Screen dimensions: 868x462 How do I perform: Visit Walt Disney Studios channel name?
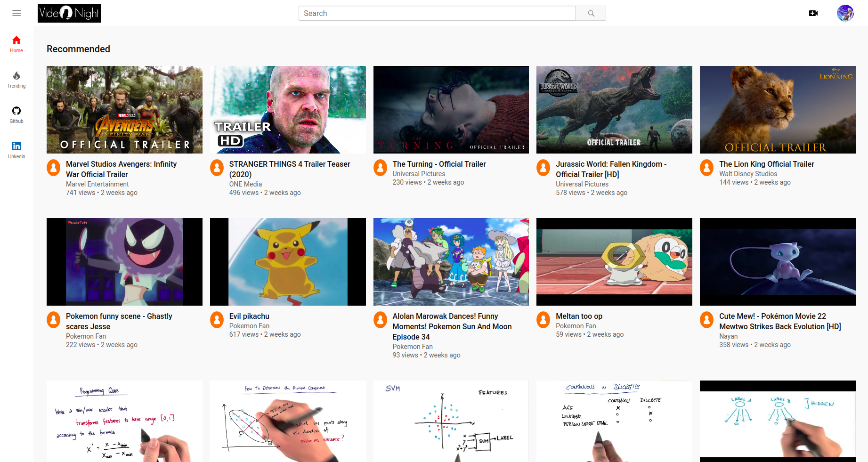pyautogui.click(x=748, y=174)
